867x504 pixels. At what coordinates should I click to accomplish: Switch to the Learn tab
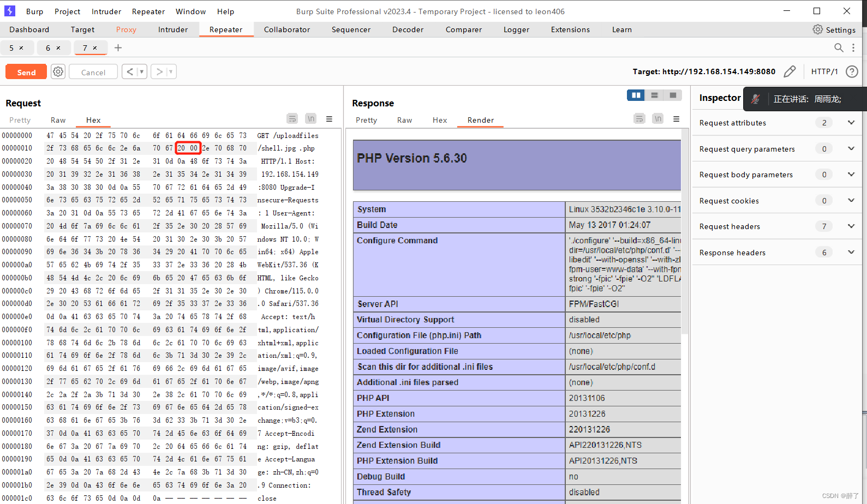(621, 29)
